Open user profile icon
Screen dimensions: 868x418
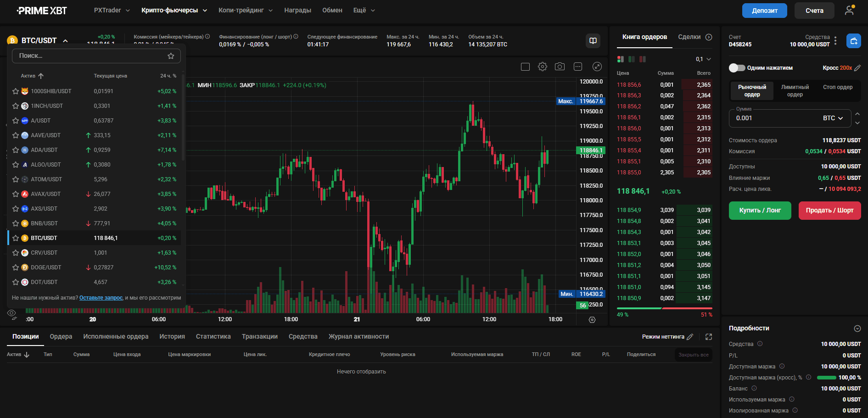click(850, 10)
